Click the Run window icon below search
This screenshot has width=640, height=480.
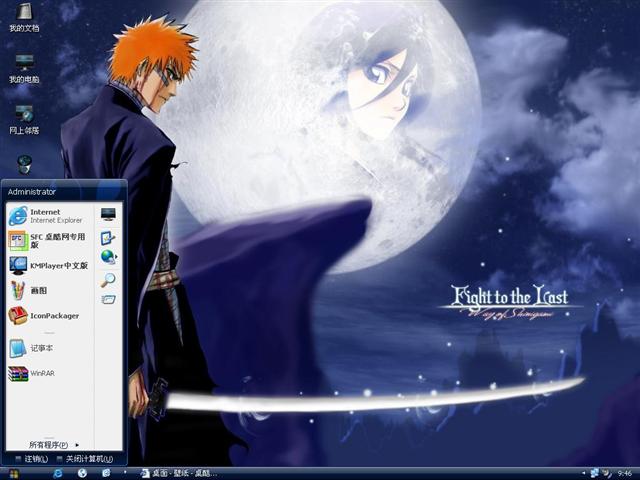coord(108,300)
